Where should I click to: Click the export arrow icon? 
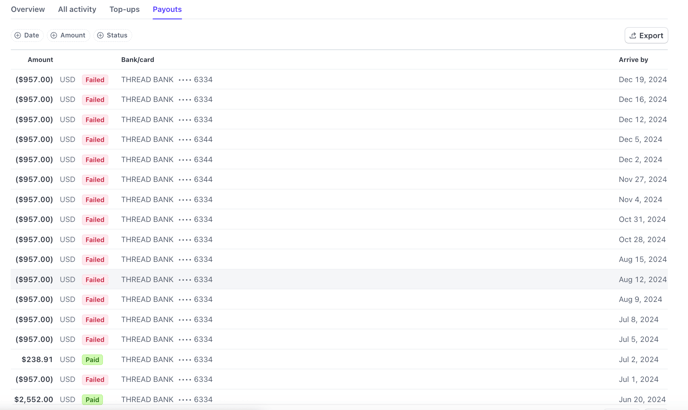(x=633, y=36)
